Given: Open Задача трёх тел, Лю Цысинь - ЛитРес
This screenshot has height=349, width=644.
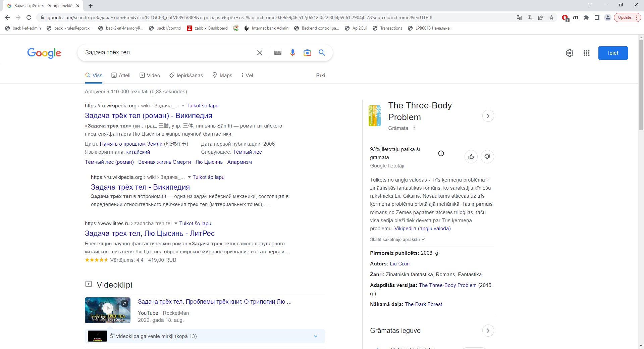Looking at the screenshot, I should [x=150, y=234].
